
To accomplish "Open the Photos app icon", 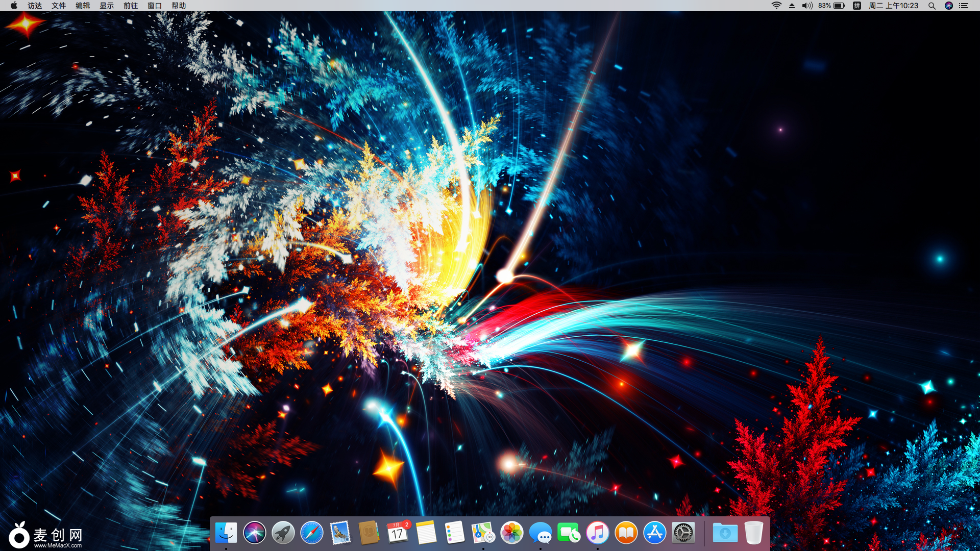I will [511, 533].
